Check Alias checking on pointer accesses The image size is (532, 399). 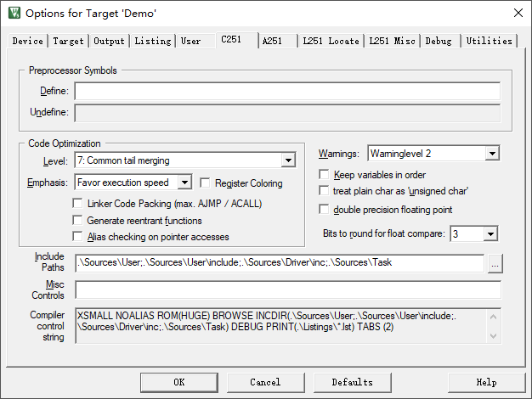click(x=79, y=236)
